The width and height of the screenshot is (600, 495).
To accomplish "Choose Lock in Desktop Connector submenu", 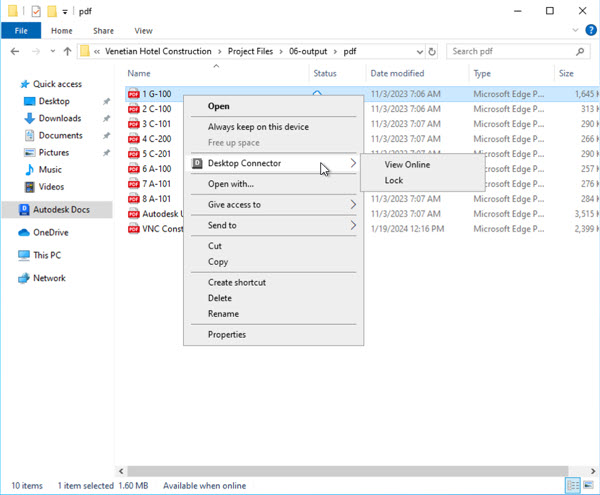I will (x=394, y=181).
